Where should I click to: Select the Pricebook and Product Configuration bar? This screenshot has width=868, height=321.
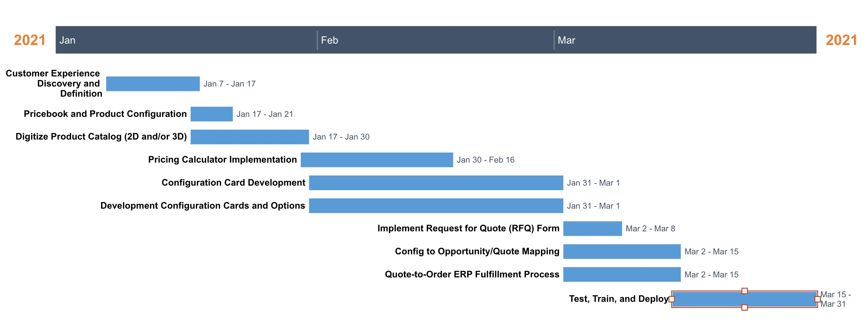(x=211, y=114)
